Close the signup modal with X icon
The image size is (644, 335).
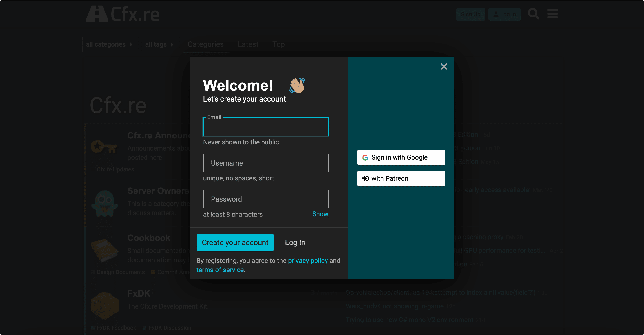tap(444, 66)
